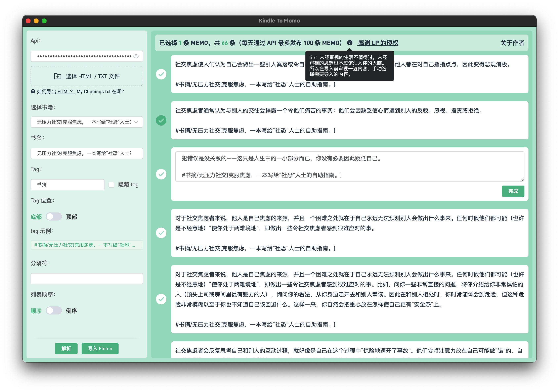Click the 完成 button to finish editing
This screenshot has width=559, height=392.
[513, 191]
